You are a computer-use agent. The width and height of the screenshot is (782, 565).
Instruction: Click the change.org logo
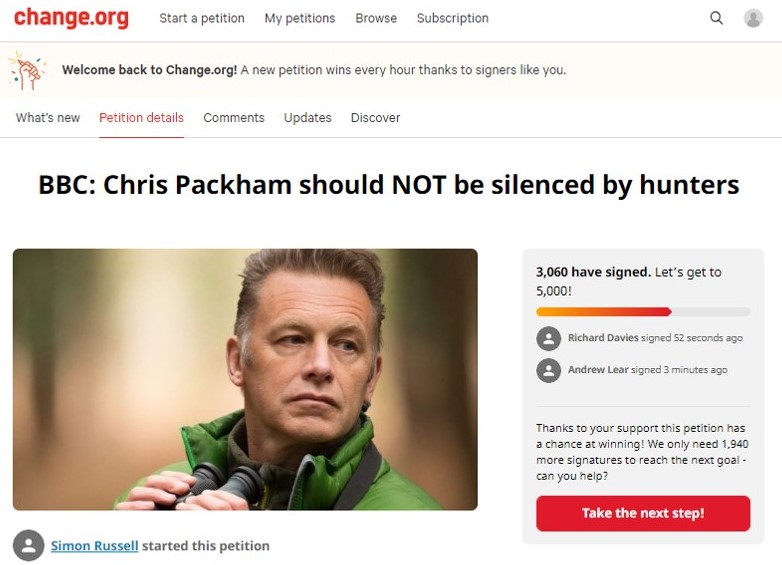pyautogui.click(x=71, y=18)
